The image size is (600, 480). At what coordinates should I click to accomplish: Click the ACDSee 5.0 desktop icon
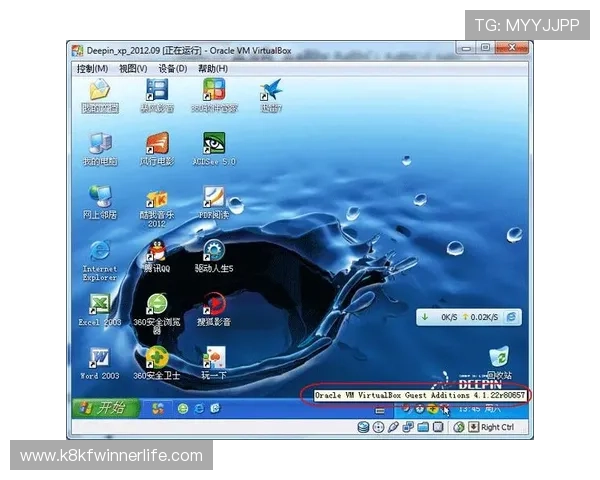[214, 143]
